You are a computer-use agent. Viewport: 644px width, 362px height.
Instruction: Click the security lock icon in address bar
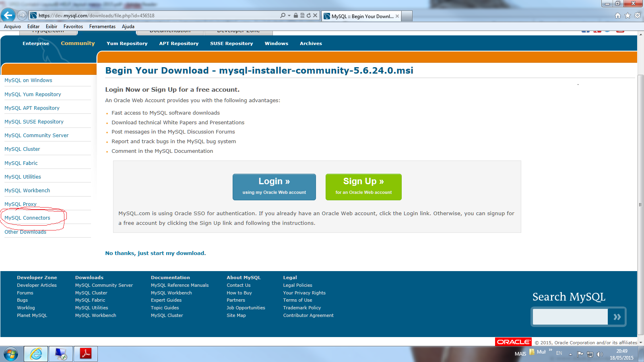click(296, 15)
